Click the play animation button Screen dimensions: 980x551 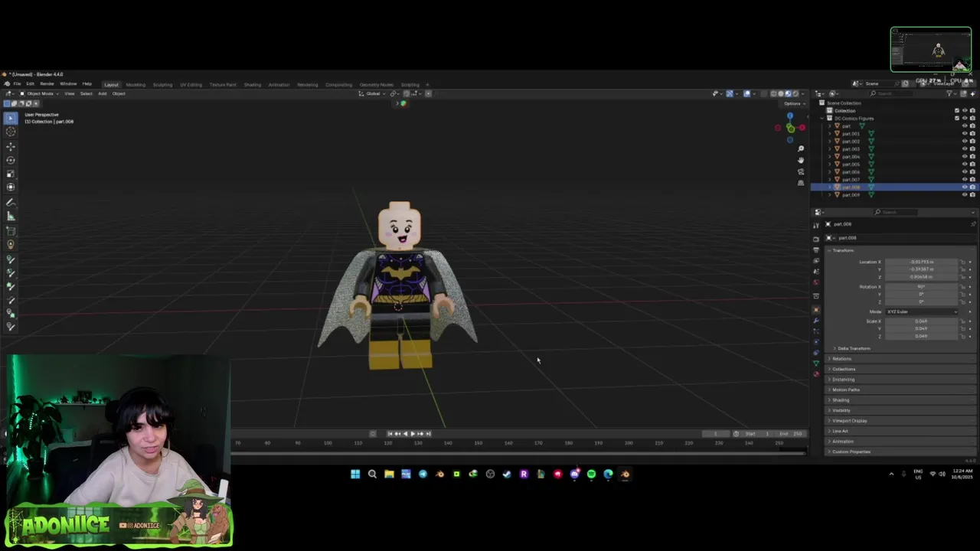coord(413,434)
